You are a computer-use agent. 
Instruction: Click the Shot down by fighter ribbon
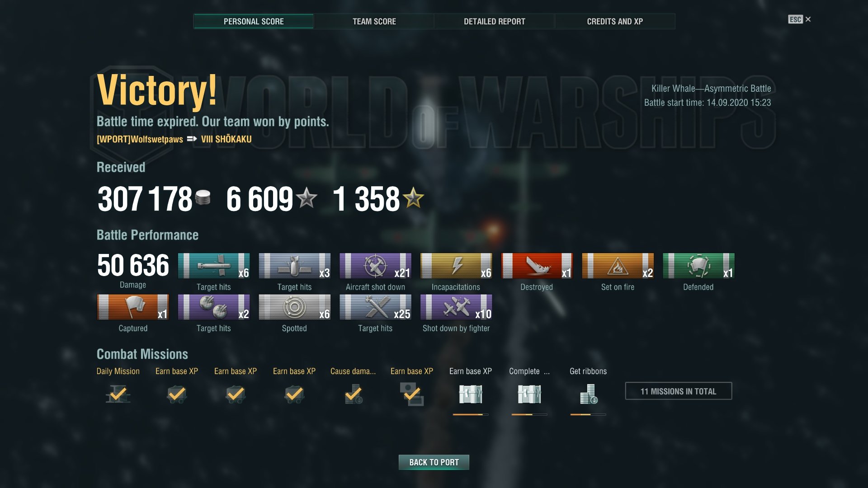[456, 307]
